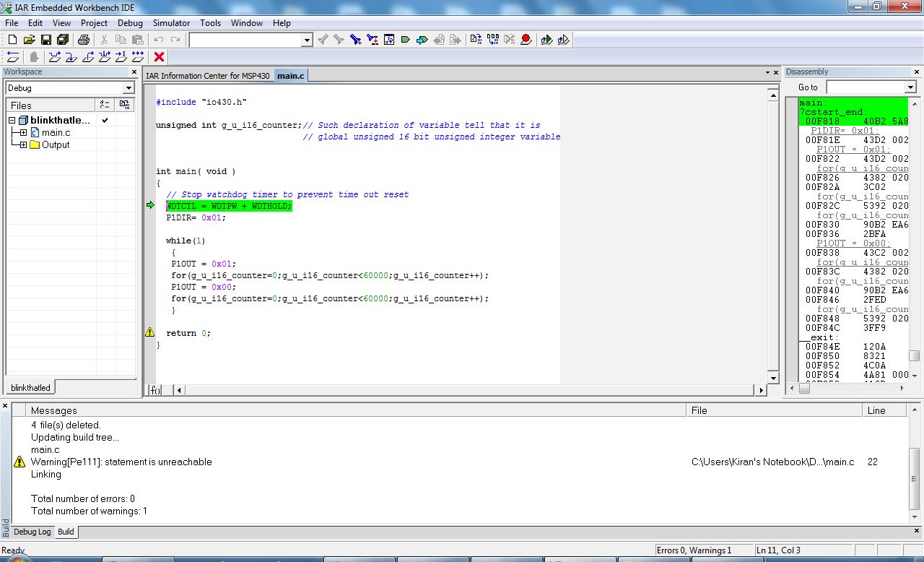Stop debugging with the red X icon
The height and width of the screenshot is (562, 924).
[x=159, y=57]
